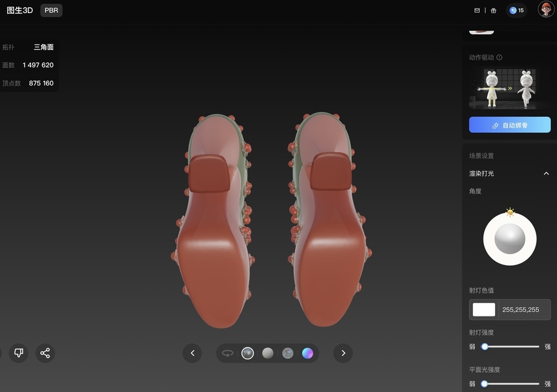Image resolution: width=557 pixels, height=392 pixels.
Task: Open the gift box icon
Action: pos(493,11)
